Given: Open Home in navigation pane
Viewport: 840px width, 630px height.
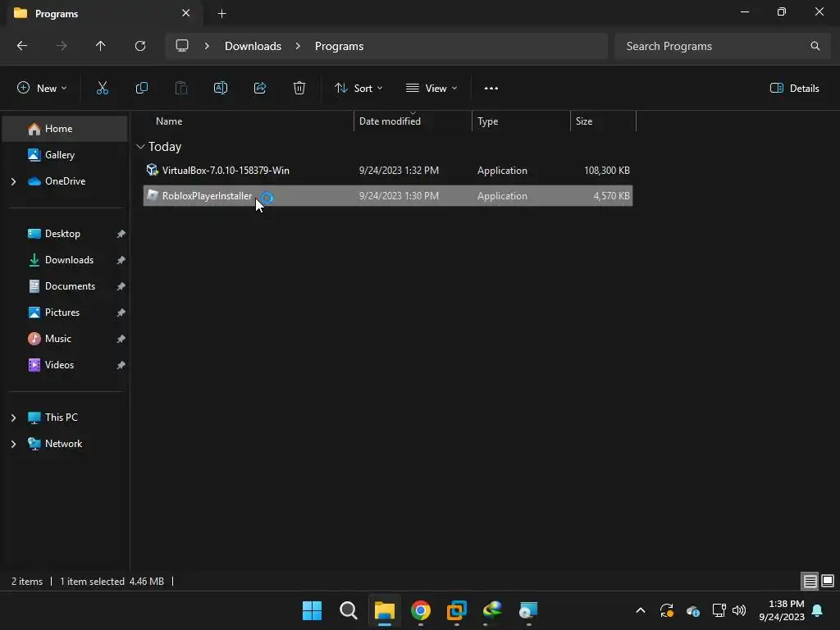Looking at the screenshot, I should (x=65, y=129).
